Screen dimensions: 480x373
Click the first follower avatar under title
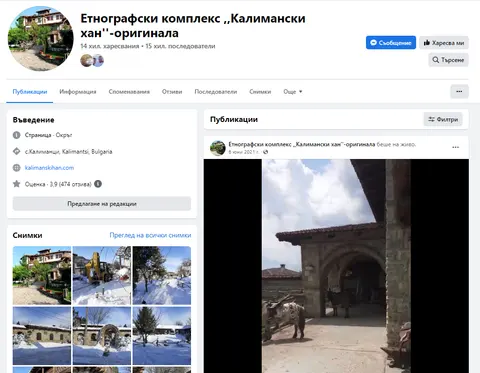pyautogui.click(x=87, y=61)
